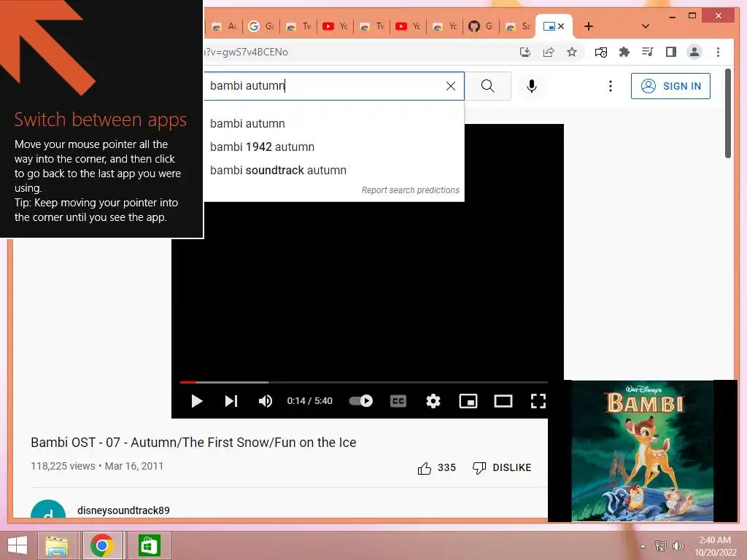Click the Bambi picture-in-picture thumbnail

642,451
